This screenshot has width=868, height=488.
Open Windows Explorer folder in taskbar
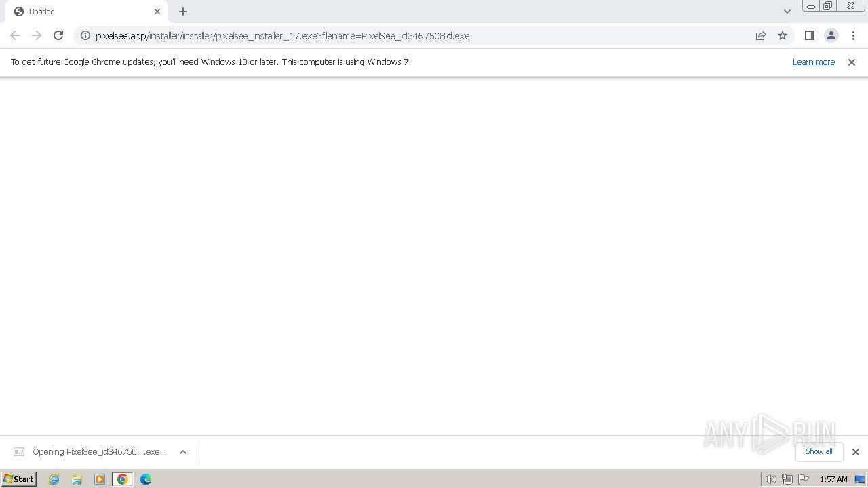[x=77, y=479]
